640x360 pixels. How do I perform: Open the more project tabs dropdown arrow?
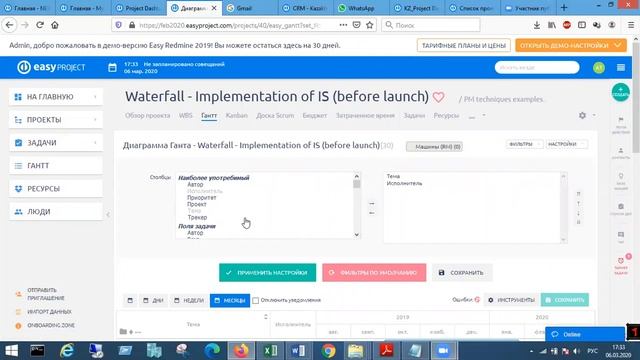pyautogui.click(x=484, y=116)
